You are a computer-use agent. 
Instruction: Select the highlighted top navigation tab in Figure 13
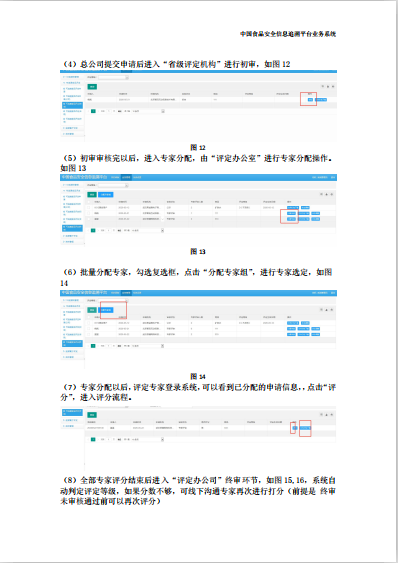click(126, 177)
